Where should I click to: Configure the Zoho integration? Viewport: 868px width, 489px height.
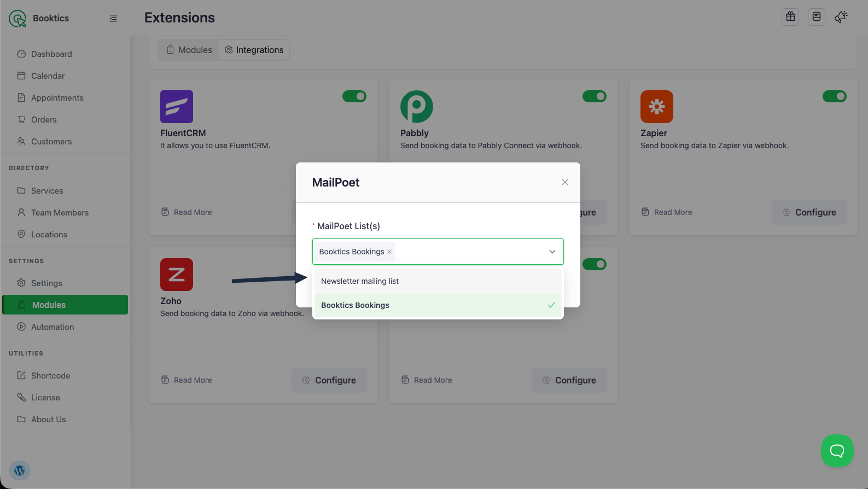(329, 380)
